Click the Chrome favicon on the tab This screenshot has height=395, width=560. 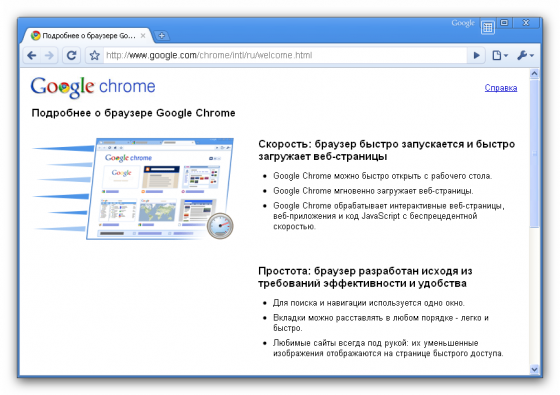pos(35,35)
